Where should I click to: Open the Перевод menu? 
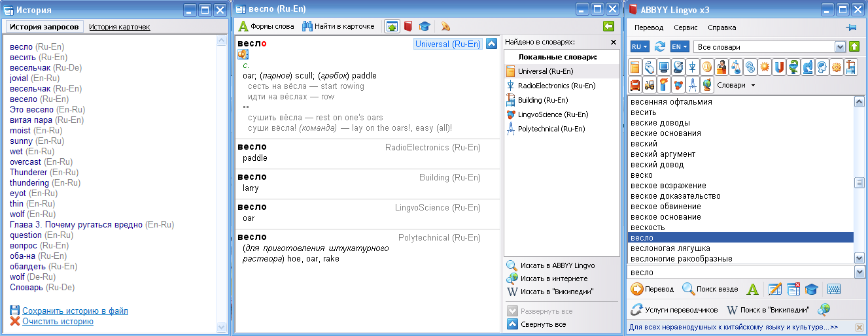pos(648,27)
